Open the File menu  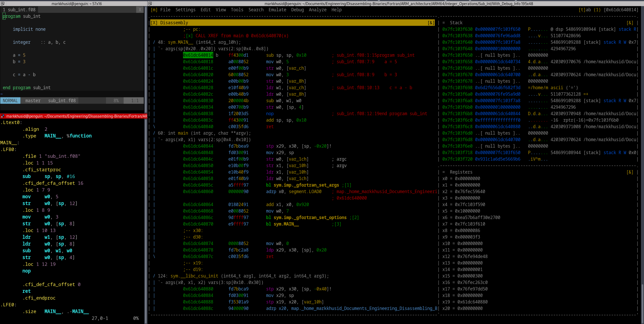click(165, 10)
